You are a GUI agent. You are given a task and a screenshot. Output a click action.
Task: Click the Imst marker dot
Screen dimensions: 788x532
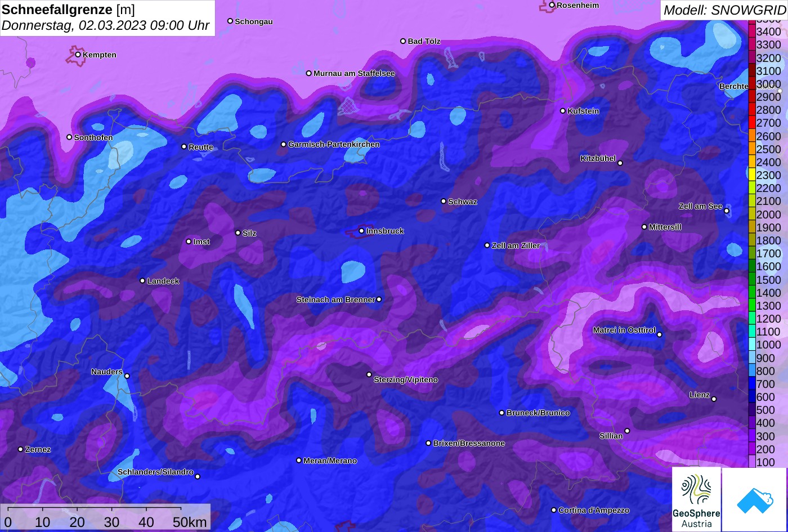189,242
